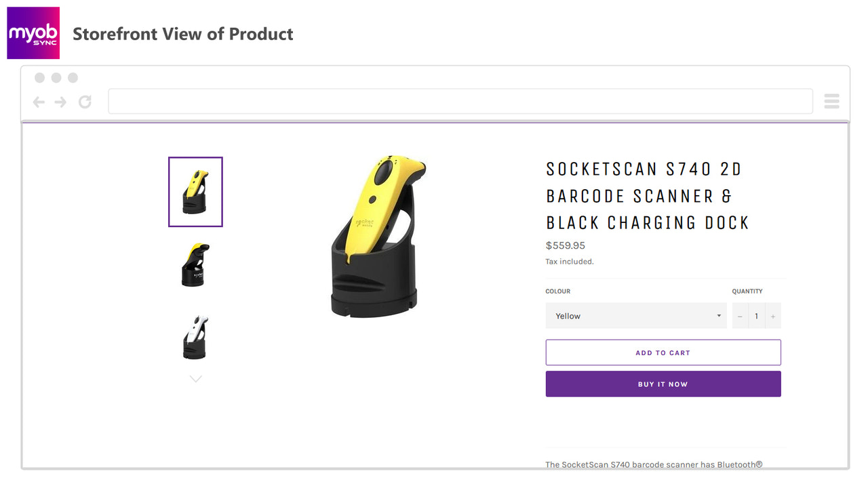Image resolution: width=868 pixels, height=488 pixels.
Task: Click Add to Cart
Action: 663,352
